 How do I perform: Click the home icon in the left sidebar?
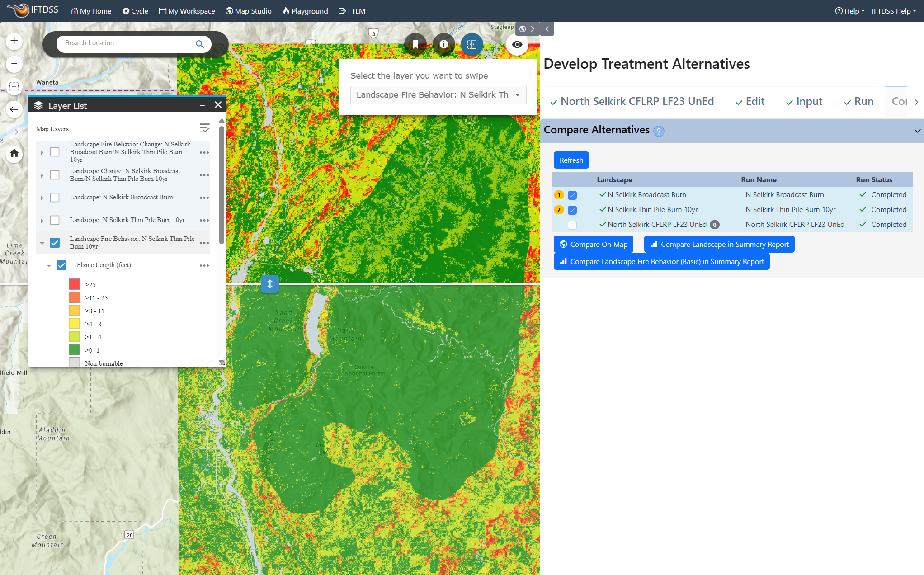pos(14,154)
